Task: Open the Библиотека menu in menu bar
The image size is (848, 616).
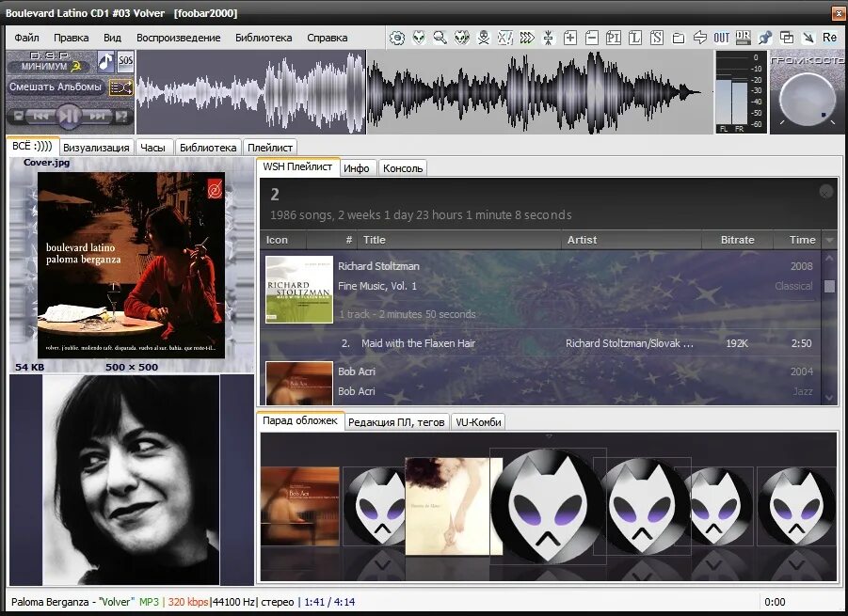Action: click(x=264, y=38)
